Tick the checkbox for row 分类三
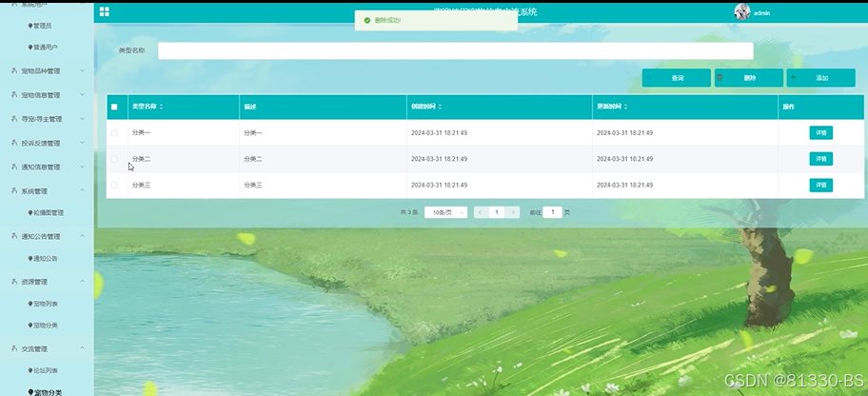868x396 pixels. point(114,185)
